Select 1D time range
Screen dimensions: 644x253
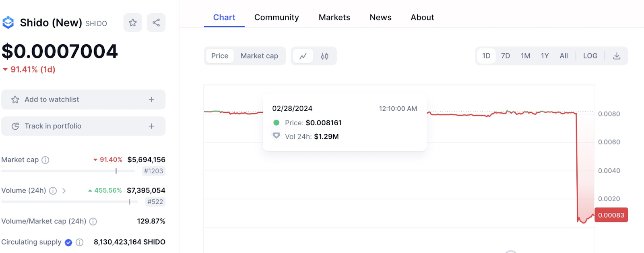[x=486, y=56]
